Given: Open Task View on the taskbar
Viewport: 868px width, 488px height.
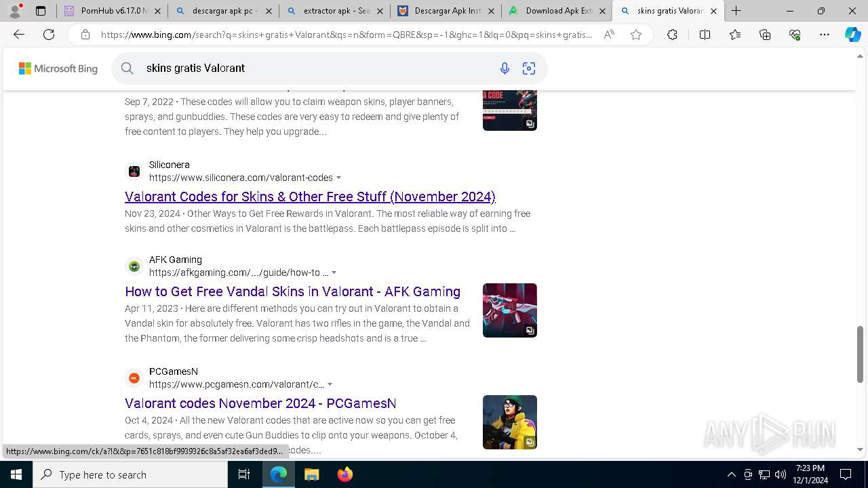Looking at the screenshot, I should [x=244, y=474].
